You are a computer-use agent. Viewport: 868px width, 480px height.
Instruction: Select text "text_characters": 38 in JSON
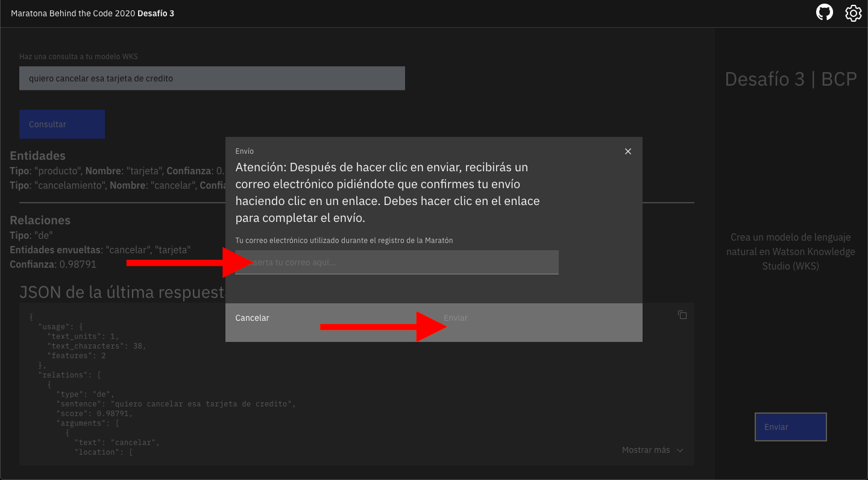(96, 346)
